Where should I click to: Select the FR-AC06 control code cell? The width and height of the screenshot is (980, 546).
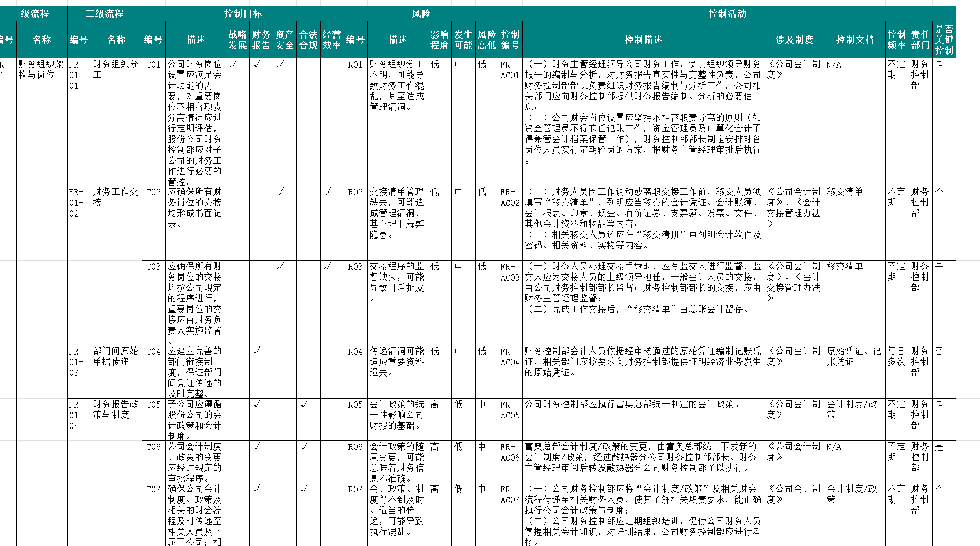510,461
